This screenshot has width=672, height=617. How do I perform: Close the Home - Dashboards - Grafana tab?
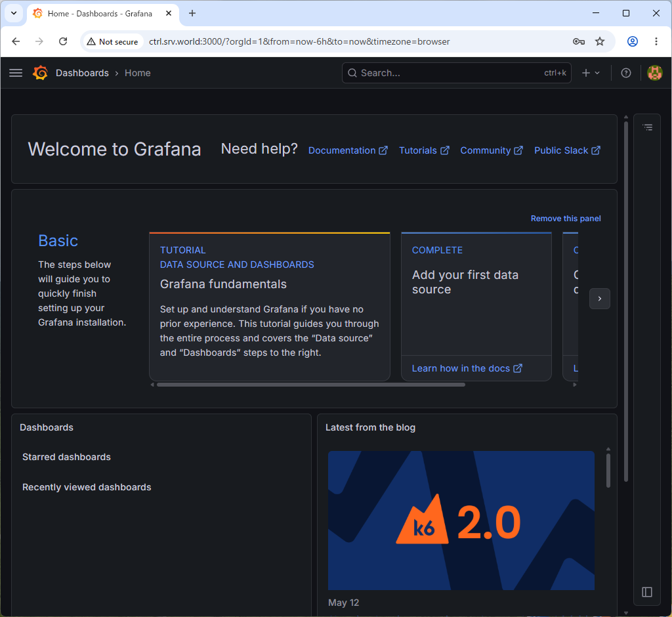click(169, 13)
